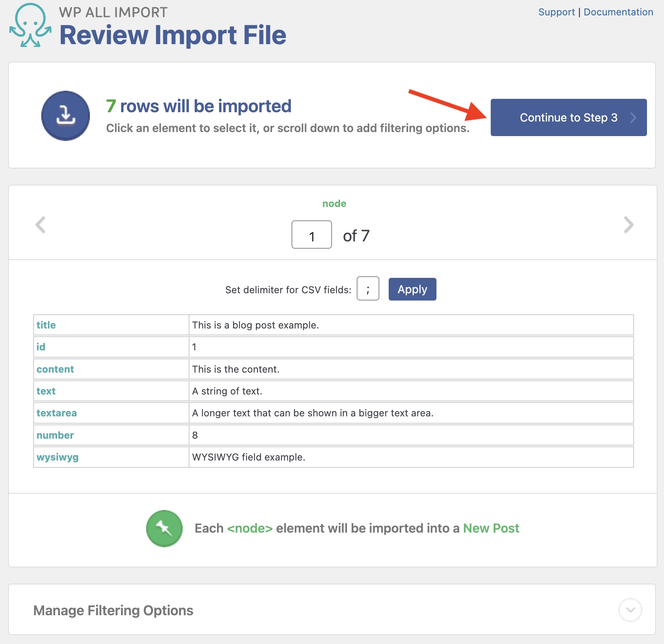Select the wysiwyg field row

click(x=57, y=457)
